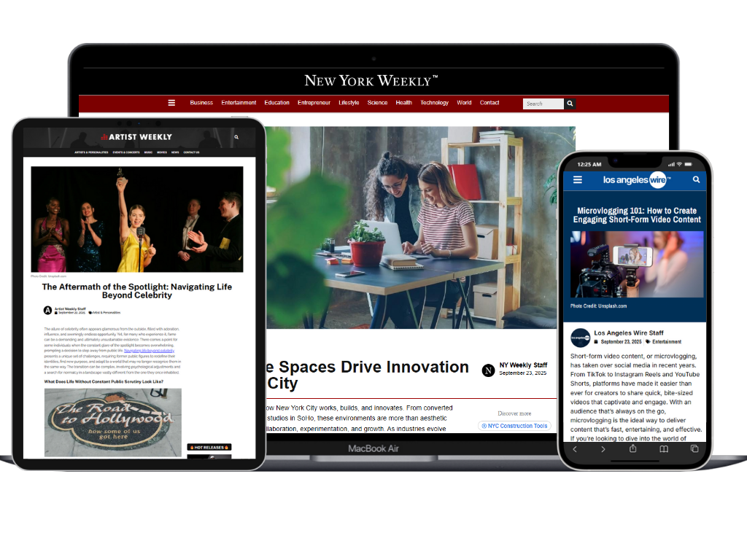The height and width of the screenshot is (560, 747).
Task: Tap the Los Angeles Wire search icon
Action: tap(696, 179)
